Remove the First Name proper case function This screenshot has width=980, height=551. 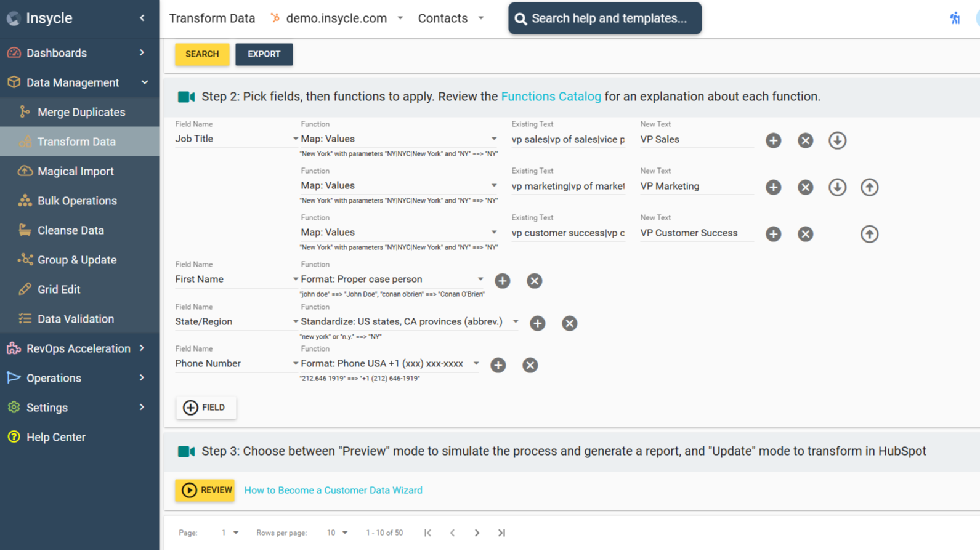(x=534, y=281)
